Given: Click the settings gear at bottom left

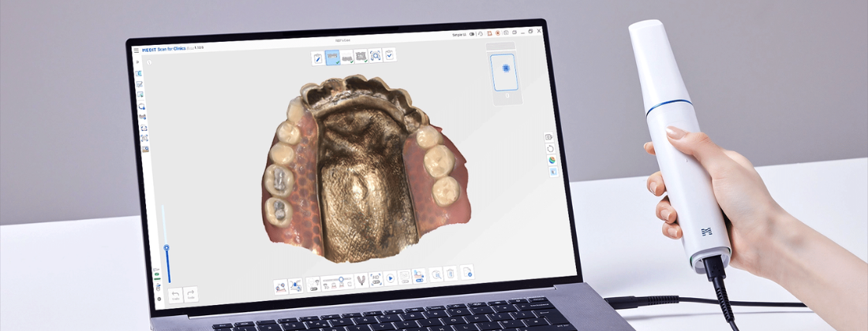Looking at the screenshot, I should 159,299.
